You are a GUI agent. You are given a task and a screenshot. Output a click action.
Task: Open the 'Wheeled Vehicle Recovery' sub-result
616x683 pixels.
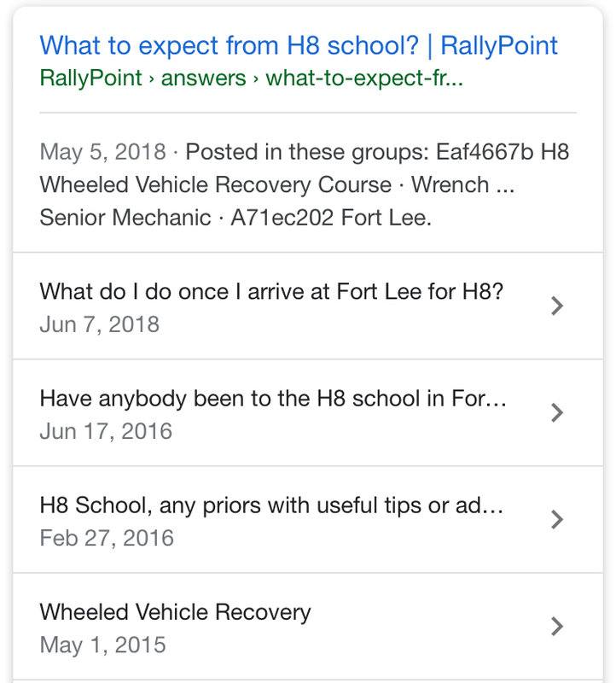175,612
